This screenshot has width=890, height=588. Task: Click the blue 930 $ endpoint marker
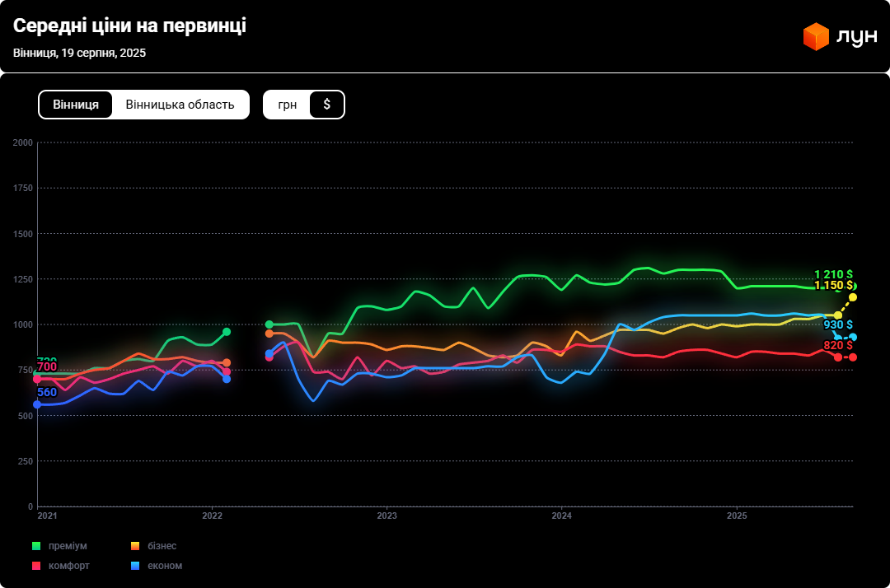click(853, 337)
